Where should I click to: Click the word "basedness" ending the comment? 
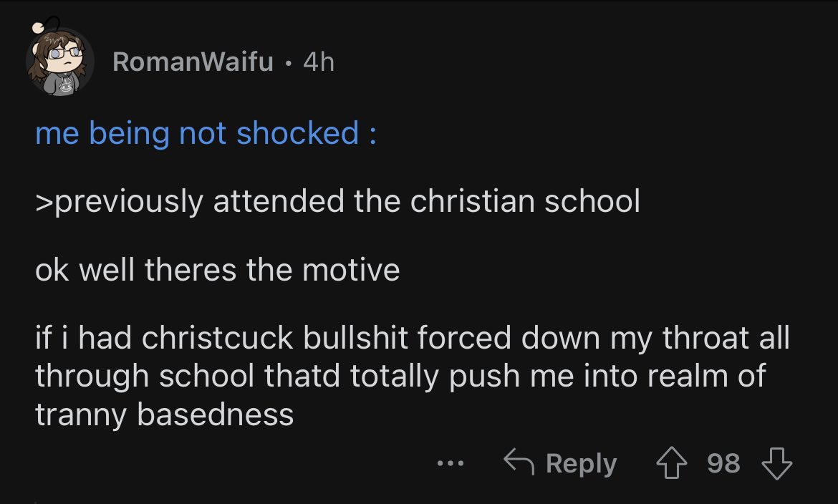(x=216, y=413)
